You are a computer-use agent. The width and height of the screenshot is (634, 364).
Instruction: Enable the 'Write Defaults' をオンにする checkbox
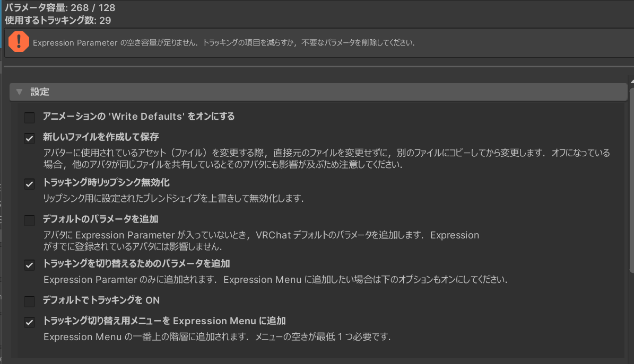pos(30,118)
